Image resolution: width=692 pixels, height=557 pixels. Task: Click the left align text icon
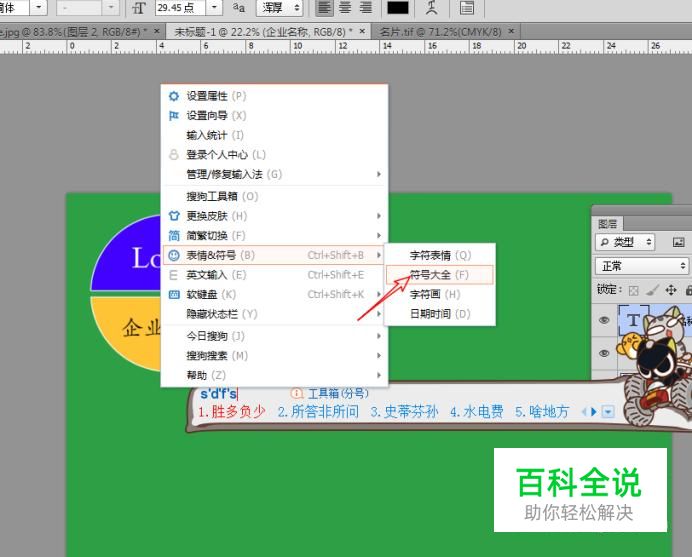coord(325,8)
